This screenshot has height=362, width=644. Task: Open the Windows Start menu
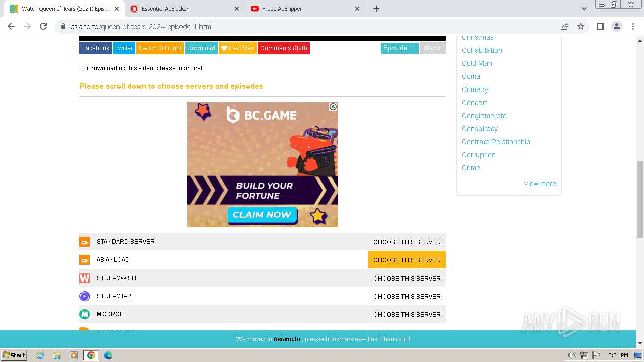pos(14,355)
